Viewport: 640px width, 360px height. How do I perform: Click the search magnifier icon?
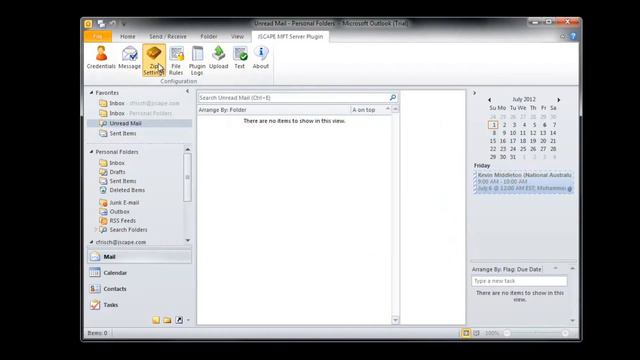393,98
